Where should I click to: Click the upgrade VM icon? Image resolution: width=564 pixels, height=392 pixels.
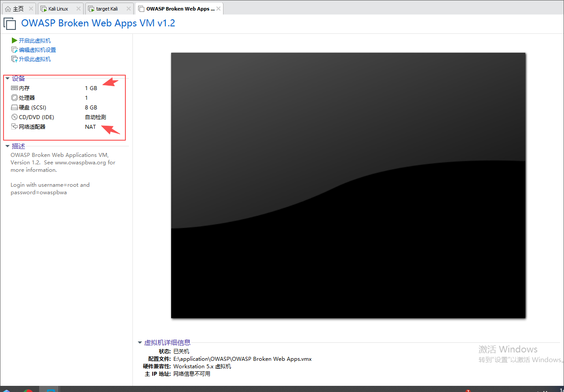pyautogui.click(x=15, y=59)
